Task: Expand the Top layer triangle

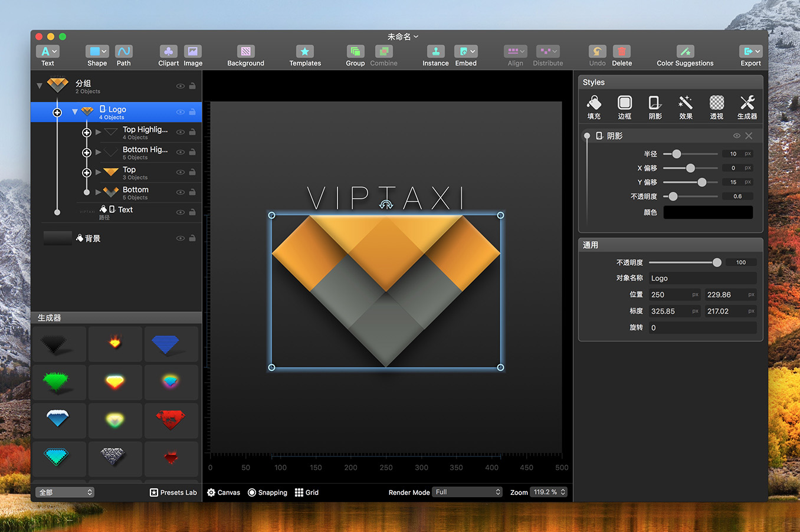Action: click(98, 172)
